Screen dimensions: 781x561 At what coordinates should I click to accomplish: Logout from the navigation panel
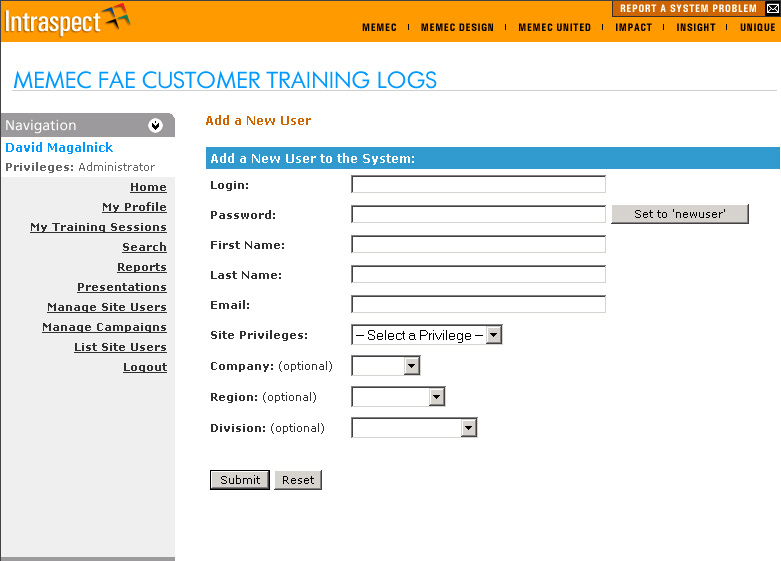144,367
